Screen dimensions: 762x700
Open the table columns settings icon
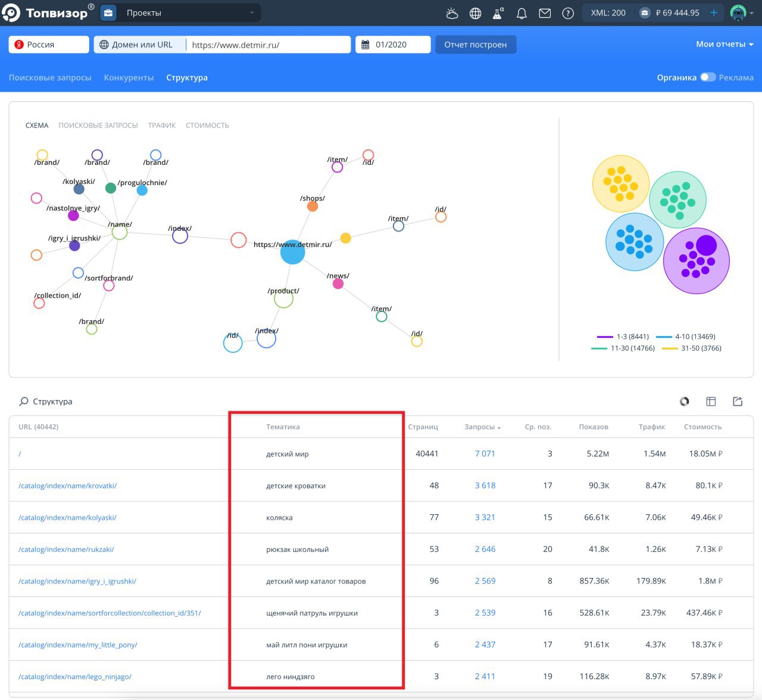(x=711, y=402)
